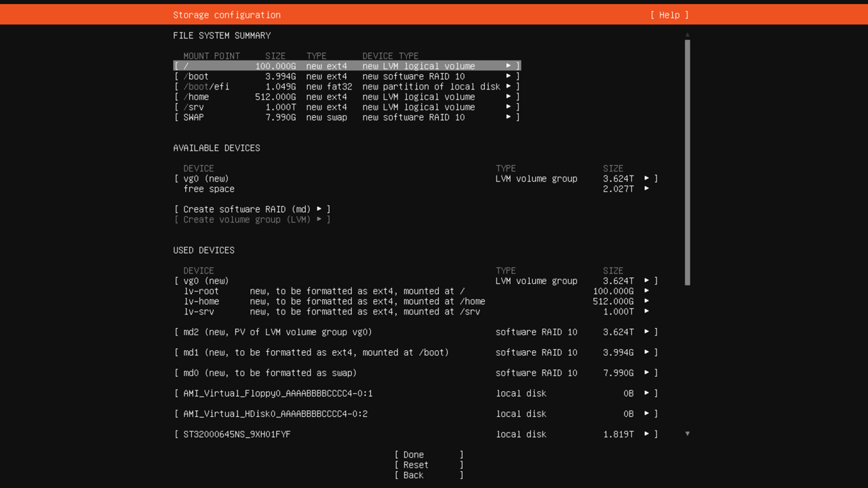Click scrollbar down arrow indicator
The image size is (868, 488).
[687, 434]
